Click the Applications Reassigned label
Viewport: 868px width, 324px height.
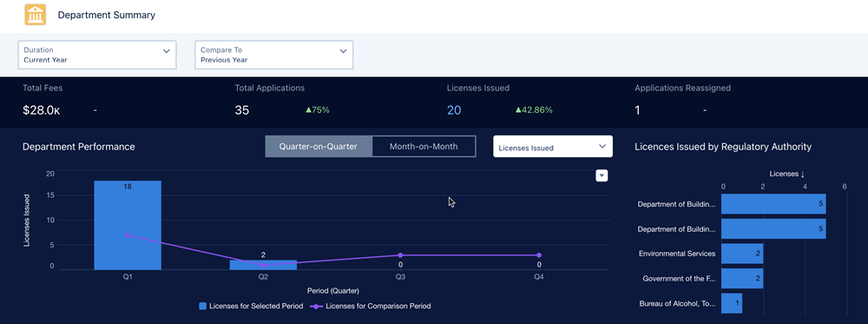682,88
